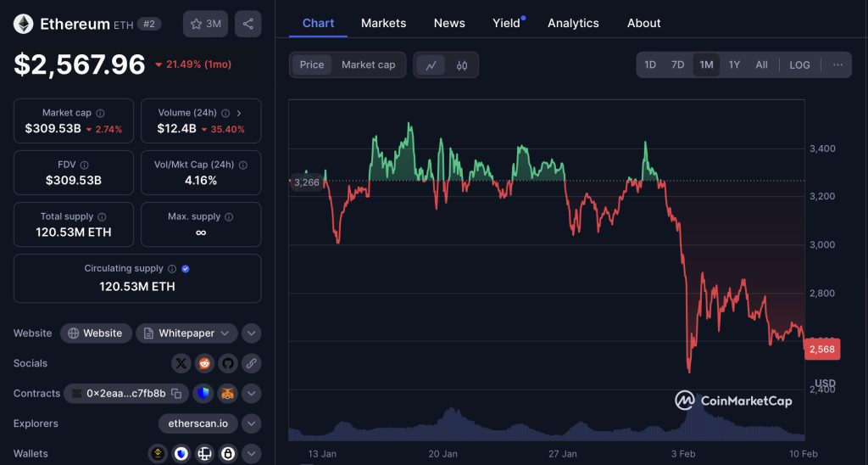
Task: Click the verified circulating supply badge
Action: pyautogui.click(x=186, y=269)
